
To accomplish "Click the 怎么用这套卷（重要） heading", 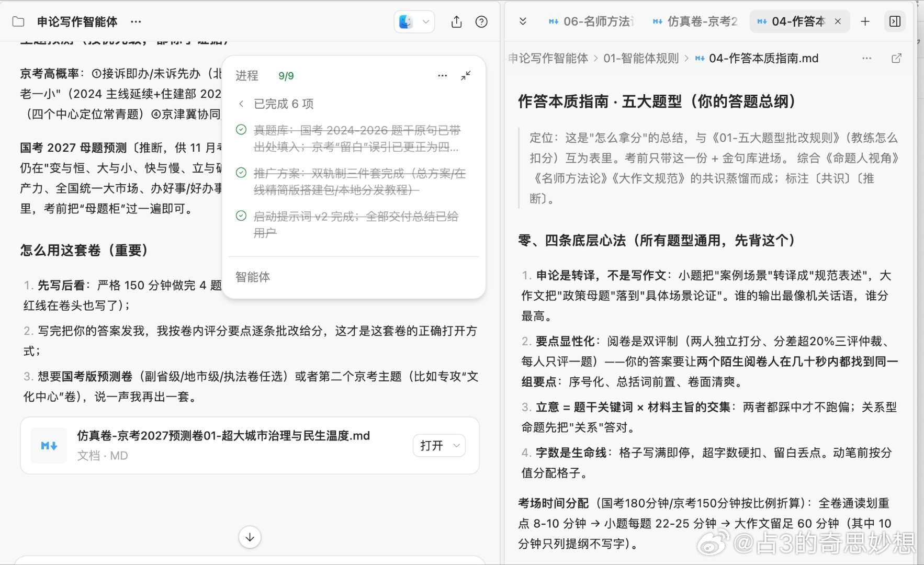I will click(84, 250).
